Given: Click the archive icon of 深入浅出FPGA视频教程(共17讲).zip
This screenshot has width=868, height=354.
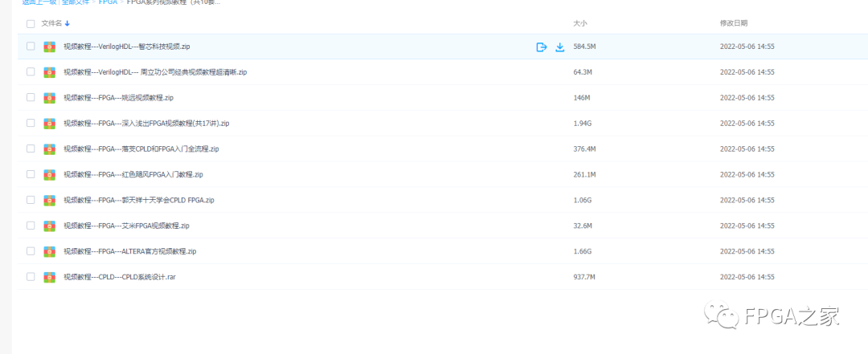Looking at the screenshot, I should click(x=50, y=124).
